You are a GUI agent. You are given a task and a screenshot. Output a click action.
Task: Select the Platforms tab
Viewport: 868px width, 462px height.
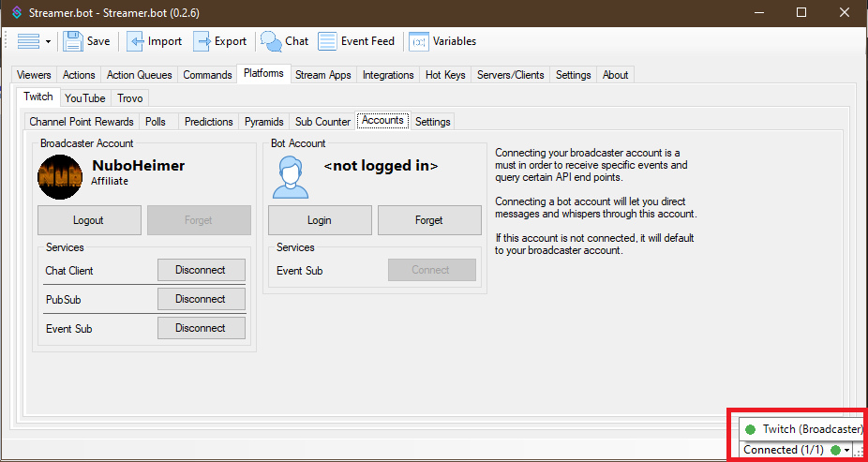pos(263,74)
